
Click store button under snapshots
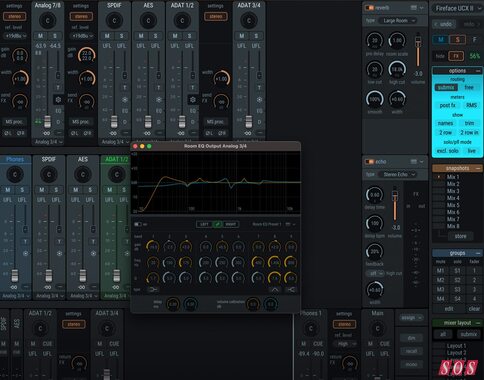pyautogui.click(x=460, y=236)
